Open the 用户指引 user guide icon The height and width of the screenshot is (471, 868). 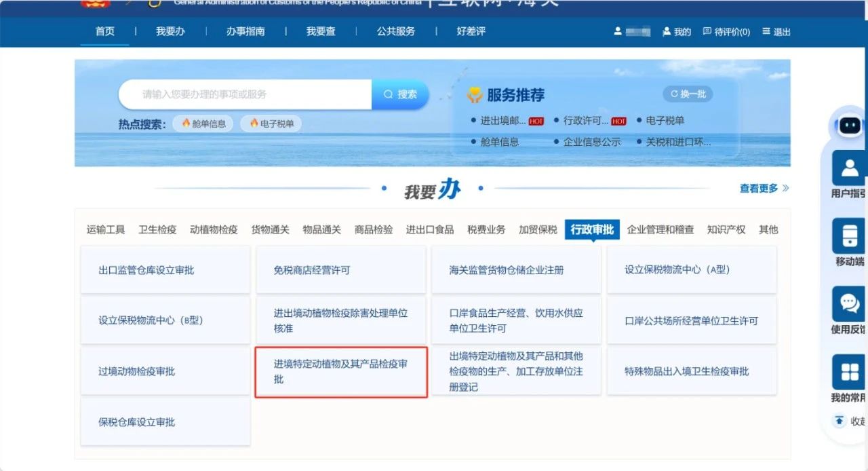(850, 168)
